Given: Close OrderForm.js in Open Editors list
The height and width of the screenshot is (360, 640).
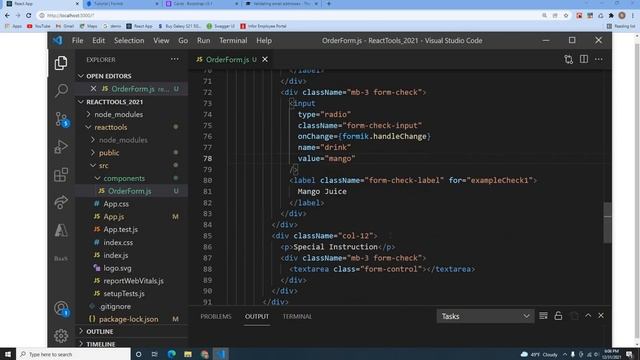Looking at the screenshot, I should click(93, 89).
